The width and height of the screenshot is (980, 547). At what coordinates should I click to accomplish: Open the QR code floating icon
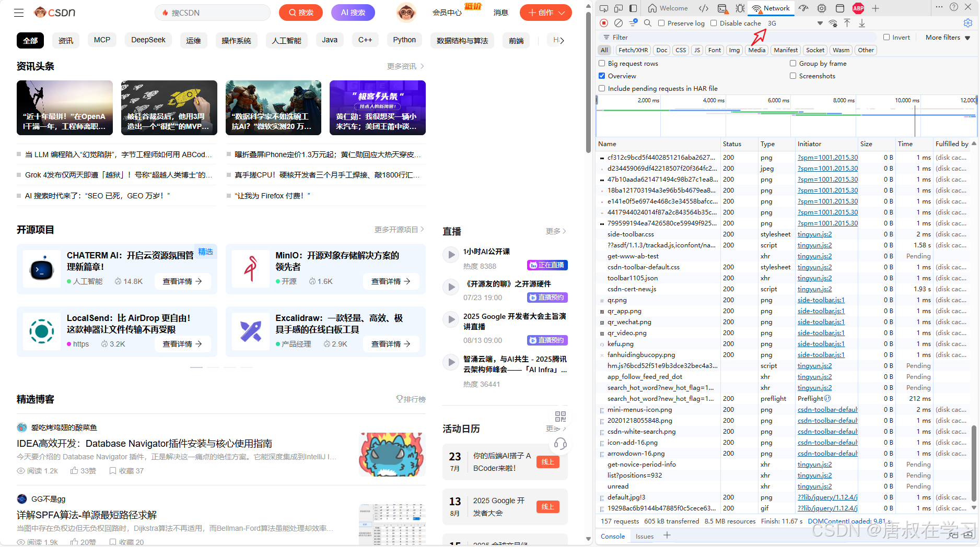561,417
